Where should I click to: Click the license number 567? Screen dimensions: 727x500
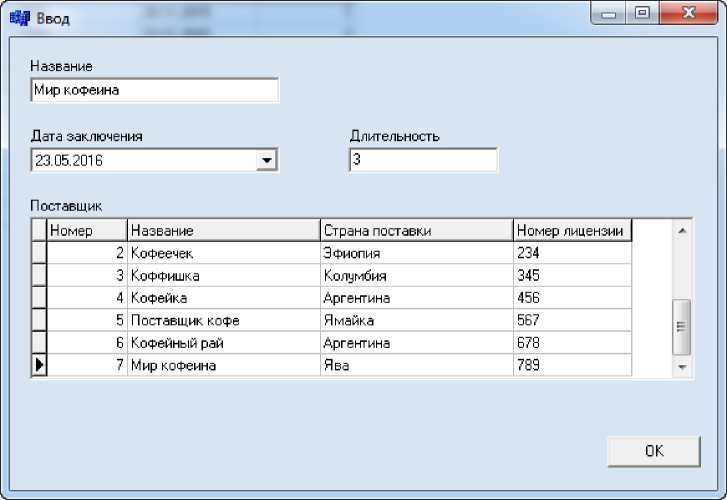[572, 320]
